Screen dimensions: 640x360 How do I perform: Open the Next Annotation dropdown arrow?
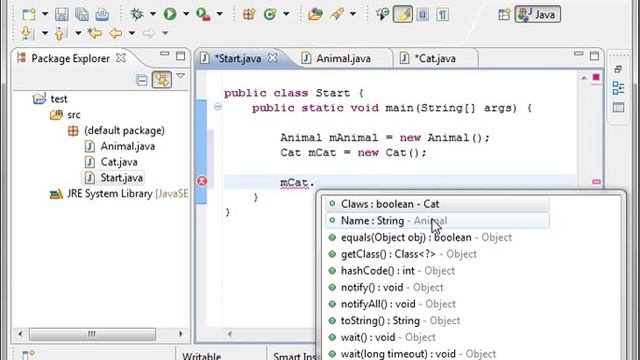(x=45, y=33)
